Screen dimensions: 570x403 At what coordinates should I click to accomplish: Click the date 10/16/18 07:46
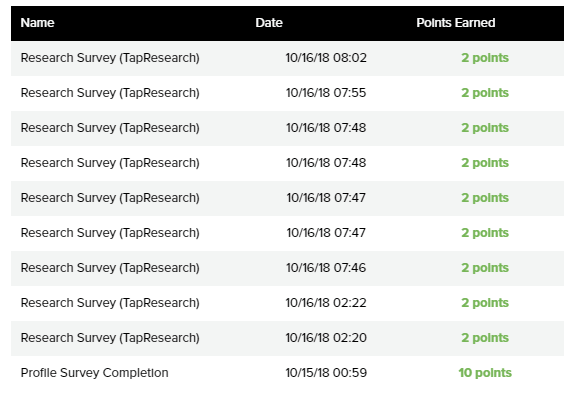coord(326,268)
